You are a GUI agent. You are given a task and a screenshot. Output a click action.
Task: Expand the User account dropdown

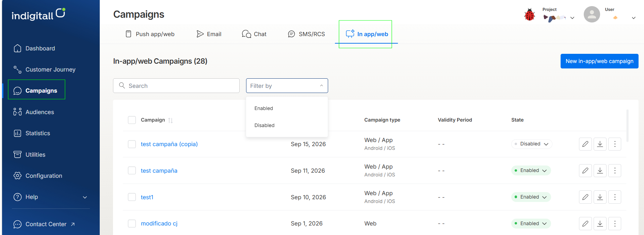tap(633, 18)
